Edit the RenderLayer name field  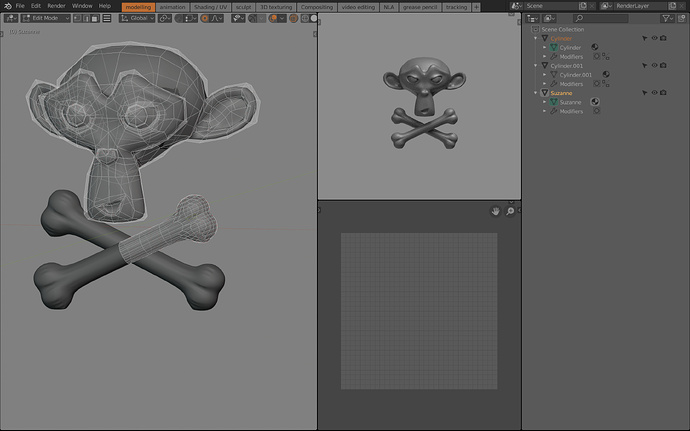tap(641, 6)
